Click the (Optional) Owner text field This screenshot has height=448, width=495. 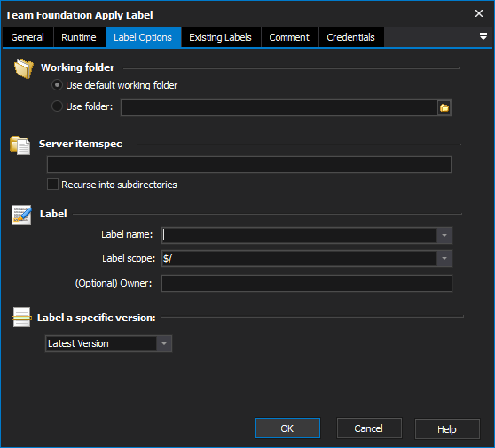[307, 284]
